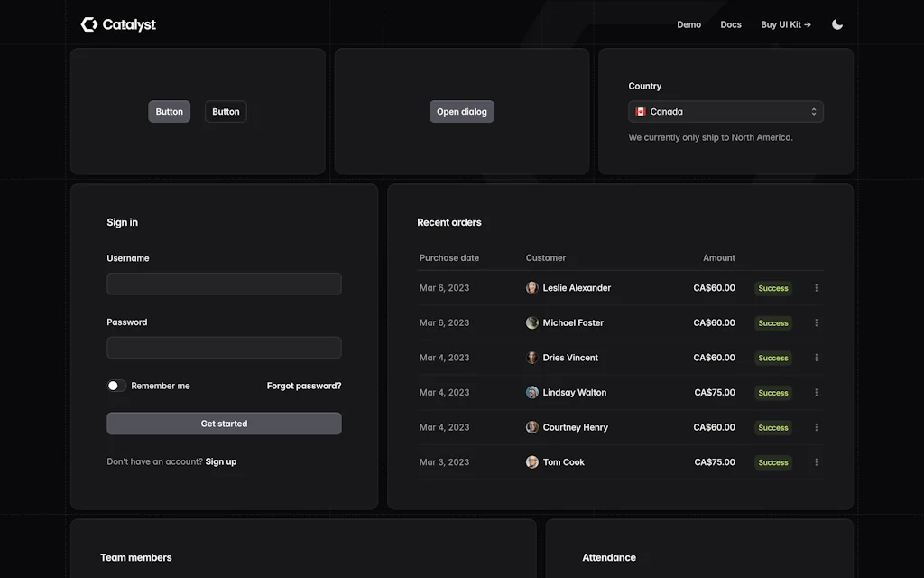The width and height of the screenshot is (924, 578).
Task: Click Courtney Henry's avatar
Action: tap(531, 426)
